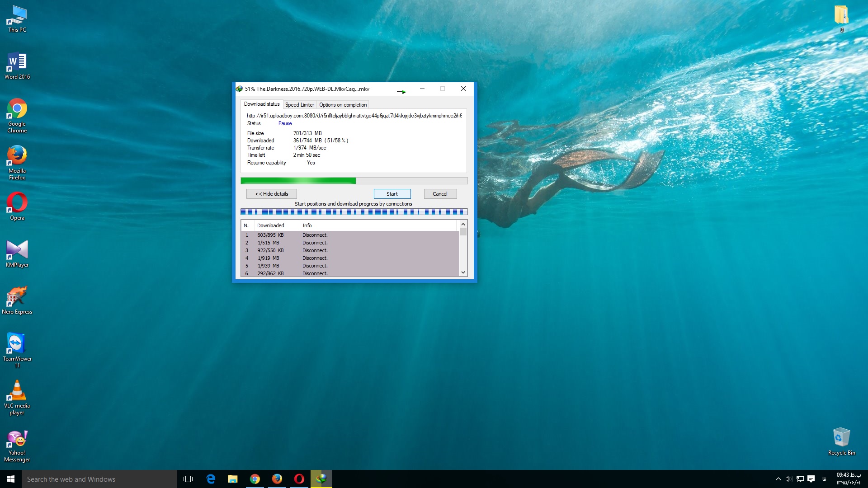Click the Downloaded column header
Image resolution: width=868 pixels, height=488 pixels.
tap(277, 225)
